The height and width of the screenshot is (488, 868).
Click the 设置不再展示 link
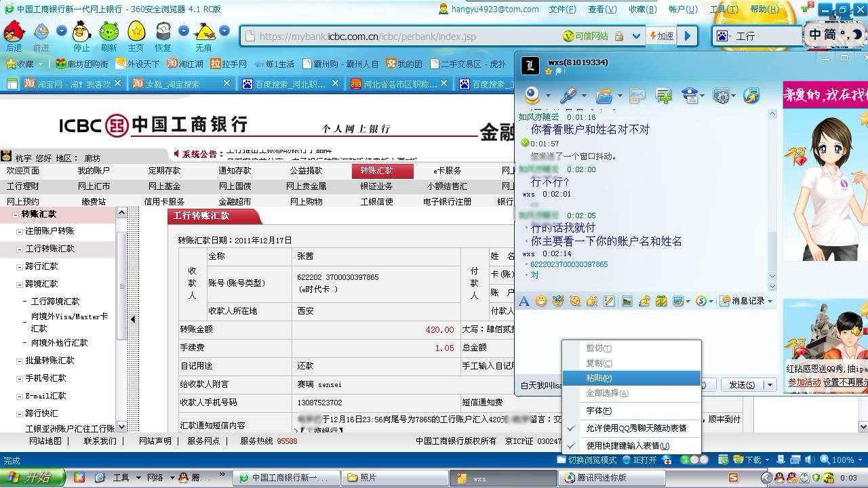845,382
